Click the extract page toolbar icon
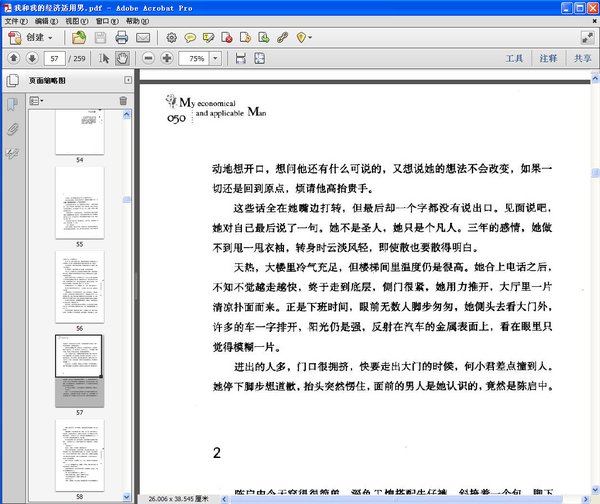The height and width of the screenshot is (504, 600). pyautogui.click(x=245, y=38)
